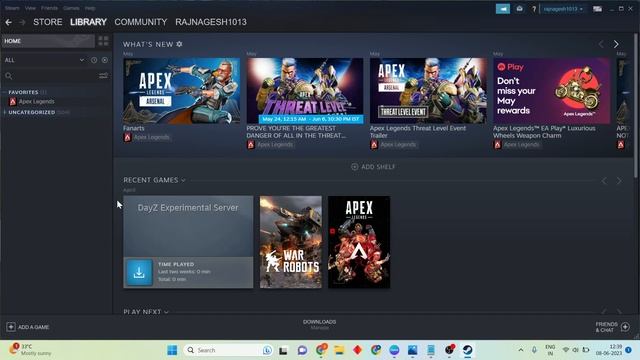Show previous What's New items
Image resolution: width=640 pixels, height=360 pixels.
[x=601, y=44]
